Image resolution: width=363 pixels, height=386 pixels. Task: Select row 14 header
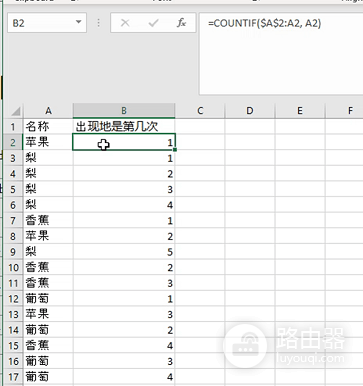(13, 330)
